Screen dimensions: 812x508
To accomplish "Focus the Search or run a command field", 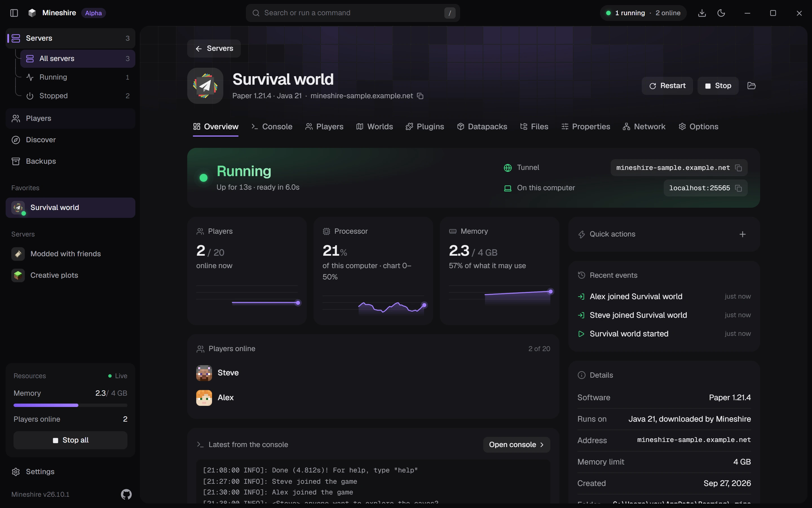I will [353, 13].
